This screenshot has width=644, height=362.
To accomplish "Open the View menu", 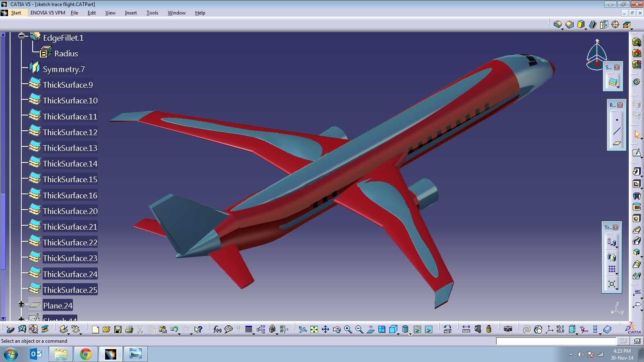I will click(110, 13).
